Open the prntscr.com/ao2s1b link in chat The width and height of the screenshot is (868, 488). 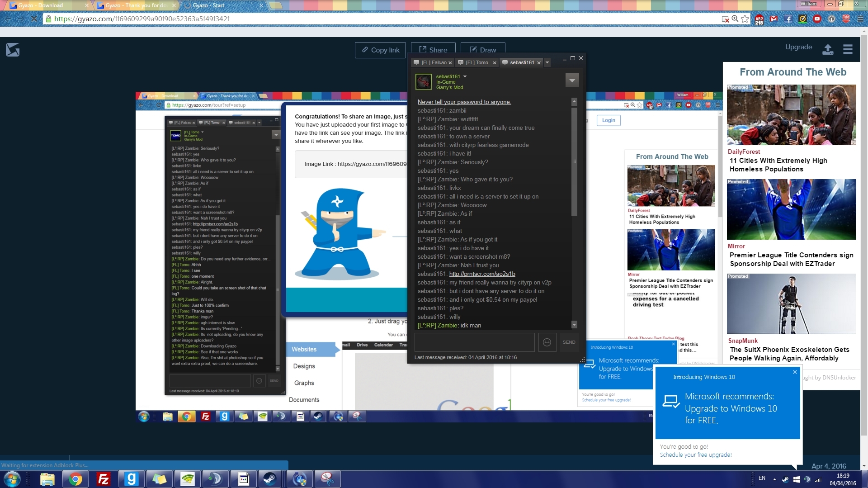(482, 274)
